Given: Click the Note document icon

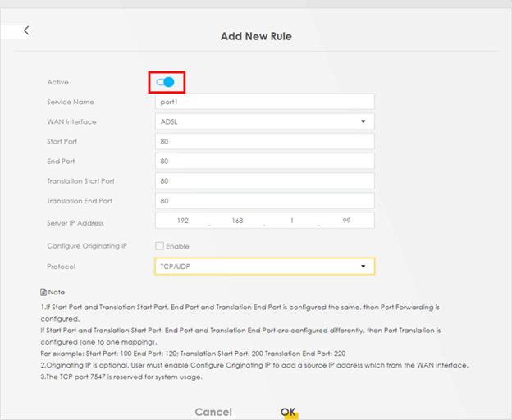Looking at the screenshot, I should click(x=43, y=292).
